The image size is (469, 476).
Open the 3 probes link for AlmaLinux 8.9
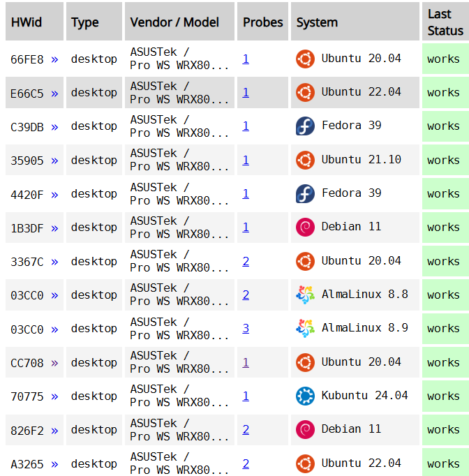246,329
